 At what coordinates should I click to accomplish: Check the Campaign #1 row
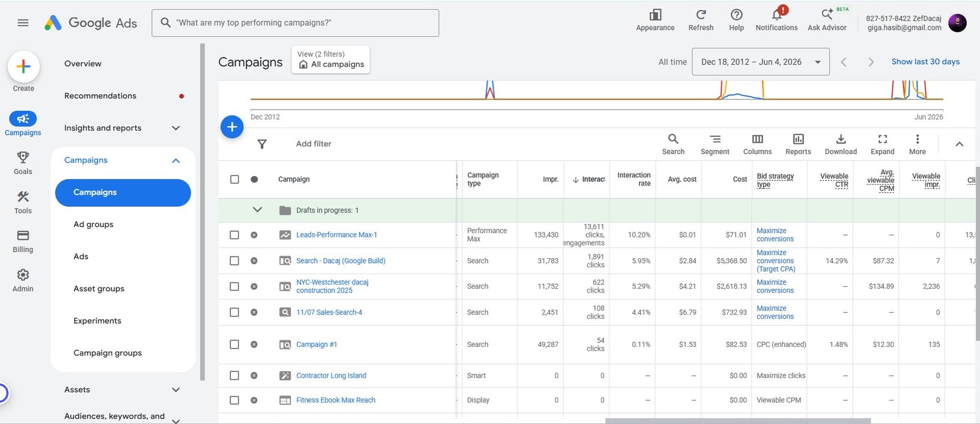coord(235,344)
